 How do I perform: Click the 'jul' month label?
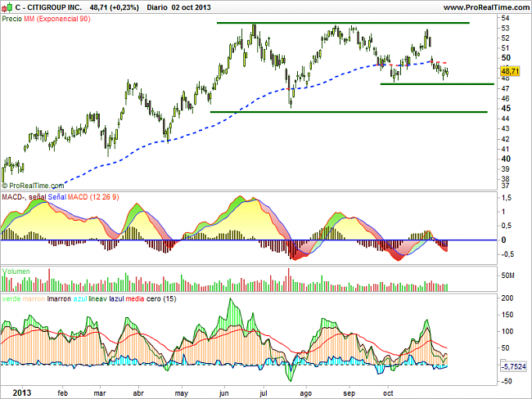(x=264, y=393)
